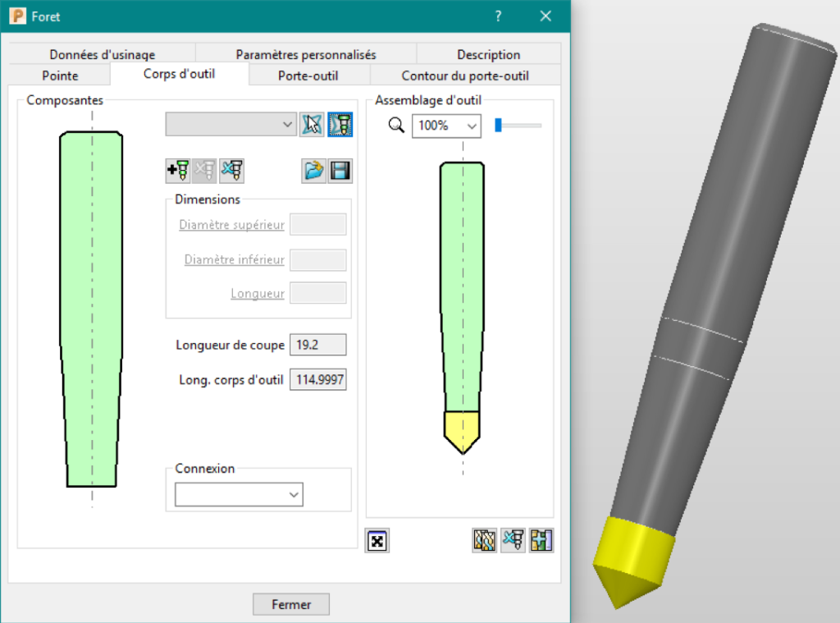Open the load profile folder icon

pyautogui.click(x=313, y=171)
